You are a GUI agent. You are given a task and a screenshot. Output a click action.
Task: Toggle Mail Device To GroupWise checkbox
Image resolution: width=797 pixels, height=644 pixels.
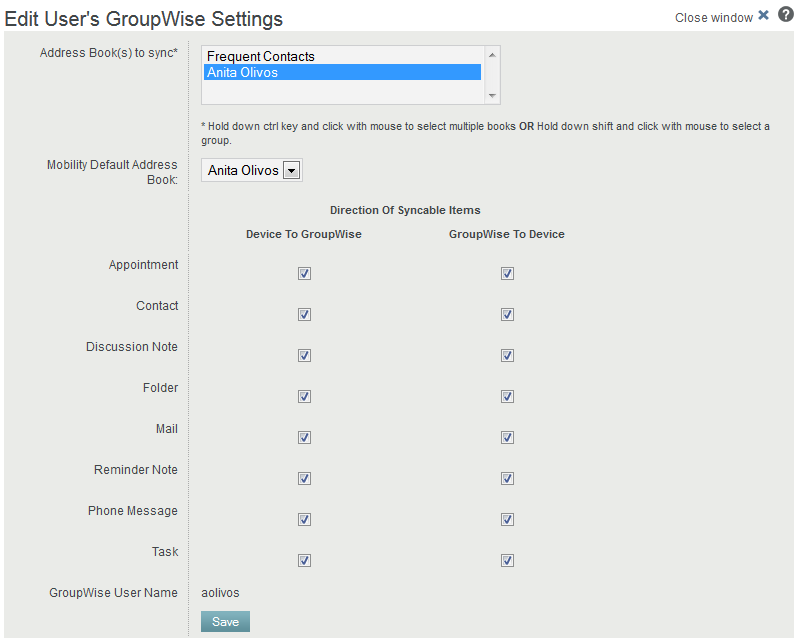pyautogui.click(x=304, y=437)
